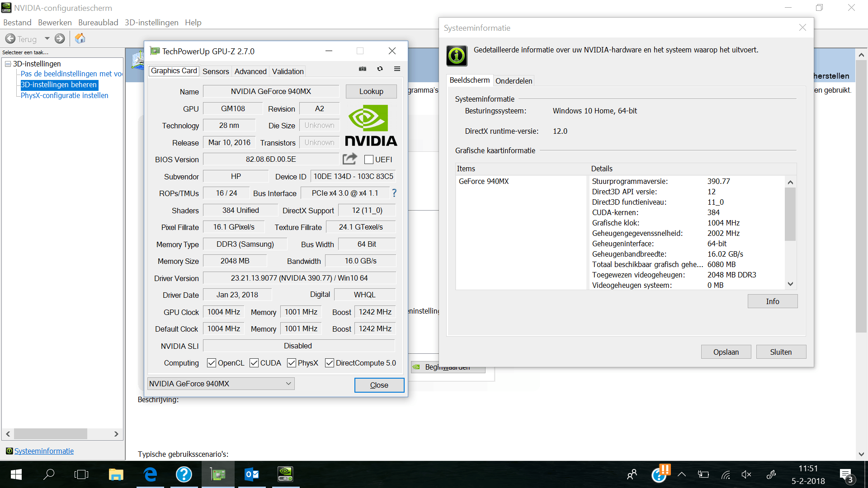Viewport: 868px width, 488px height.
Task: Click the Info button in Systeeminformatie
Action: point(773,301)
